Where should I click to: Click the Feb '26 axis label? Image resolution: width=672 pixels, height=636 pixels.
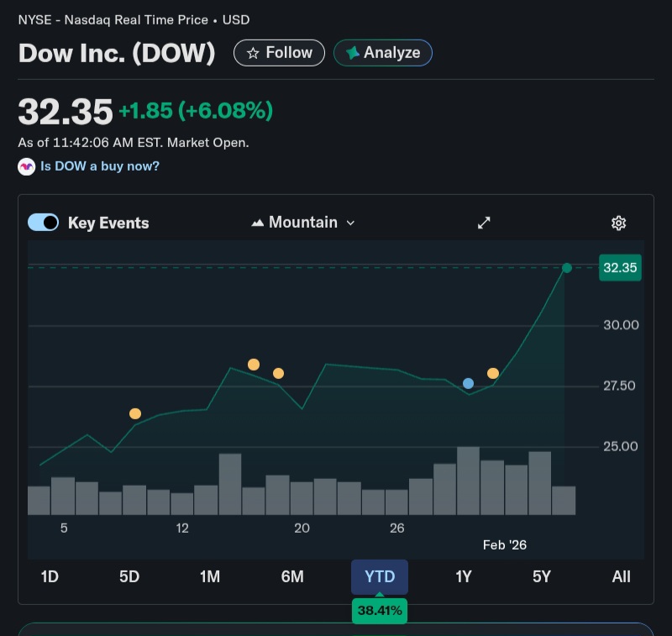[505, 544]
